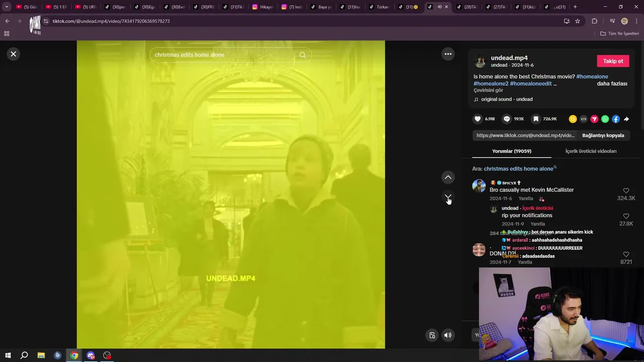Click the browser back arrow

(x=7, y=21)
